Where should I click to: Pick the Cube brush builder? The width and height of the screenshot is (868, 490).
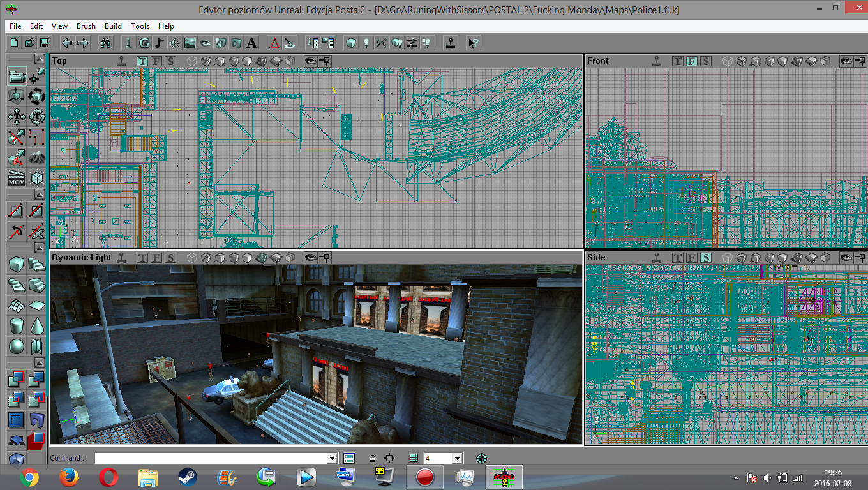click(17, 265)
